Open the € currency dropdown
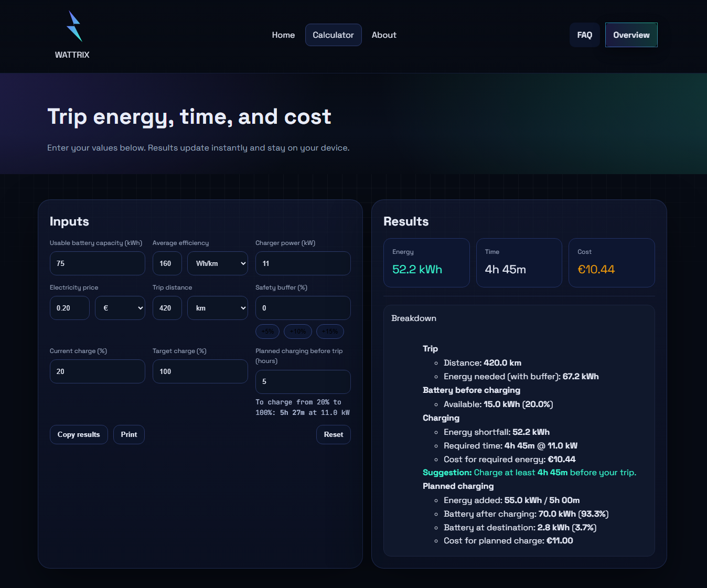Screen dimensions: 707x588 coord(120,308)
